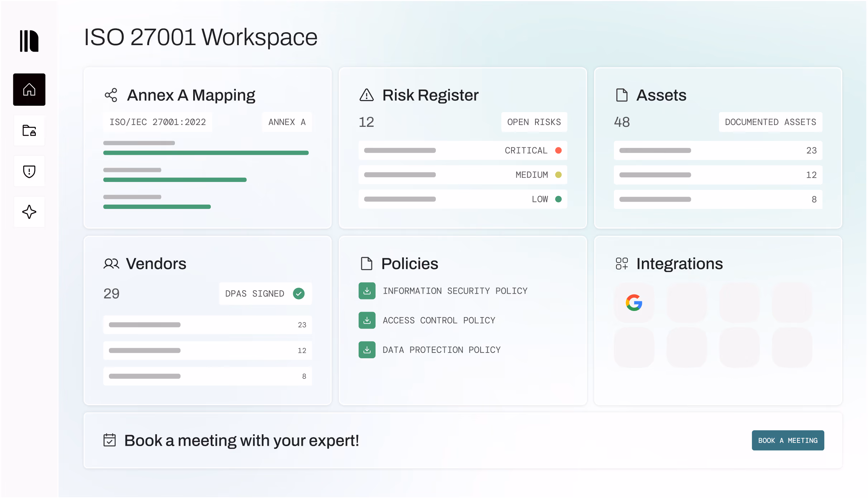Image resolution: width=868 pixels, height=498 pixels.
Task: Click the Risk Register warning triangle icon
Action: [x=367, y=95]
